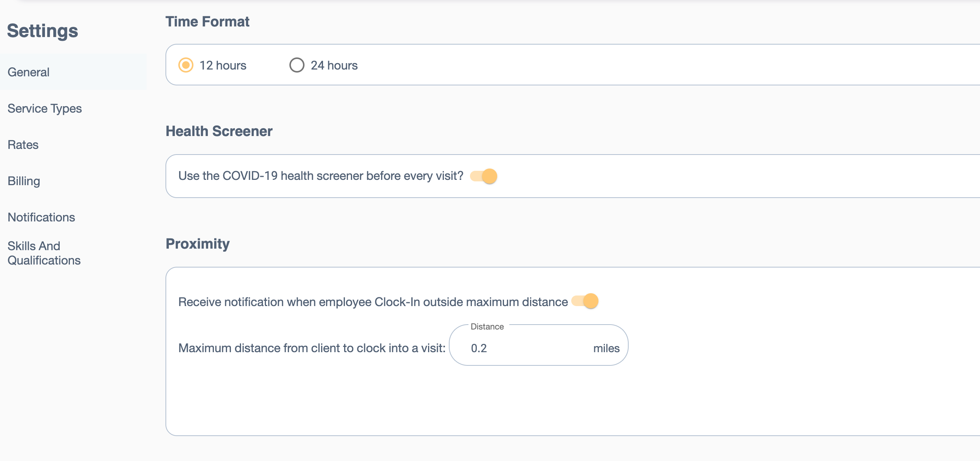Open Billing settings
Viewport: 980px width, 461px height.
coord(23,181)
